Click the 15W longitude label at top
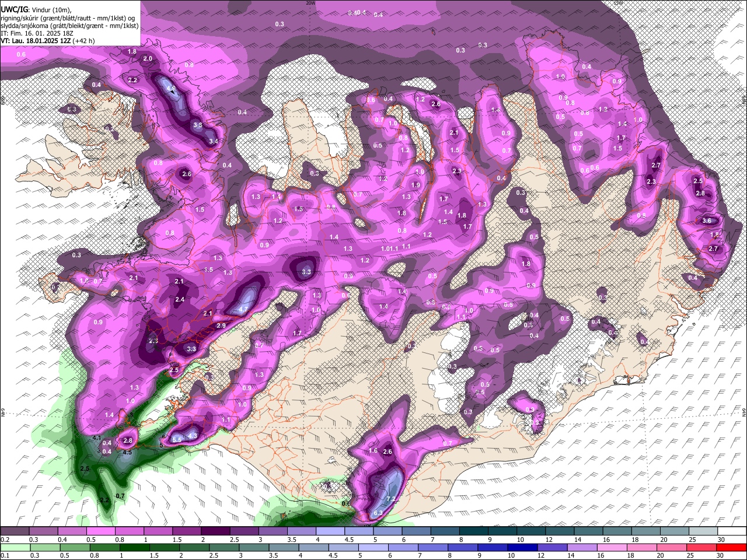Image resolution: width=747 pixels, height=560 pixels. [x=618, y=3]
